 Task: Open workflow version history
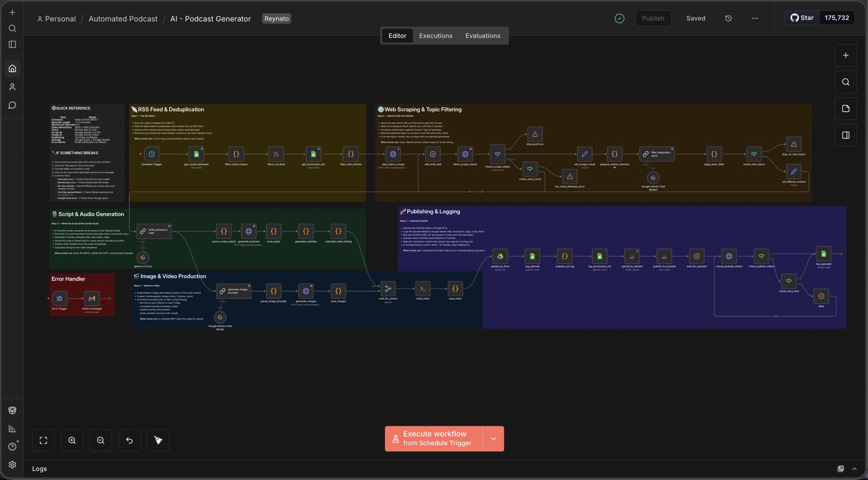pyautogui.click(x=729, y=18)
